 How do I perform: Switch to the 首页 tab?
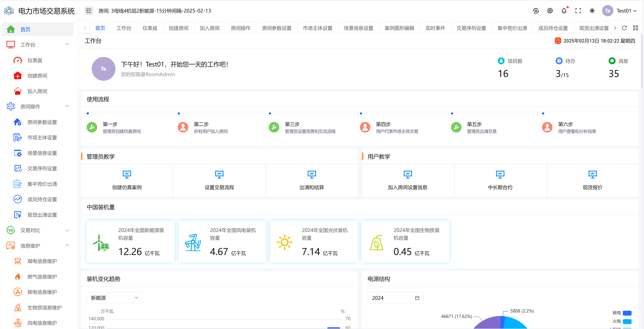pyautogui.click(x=100, y=28)
